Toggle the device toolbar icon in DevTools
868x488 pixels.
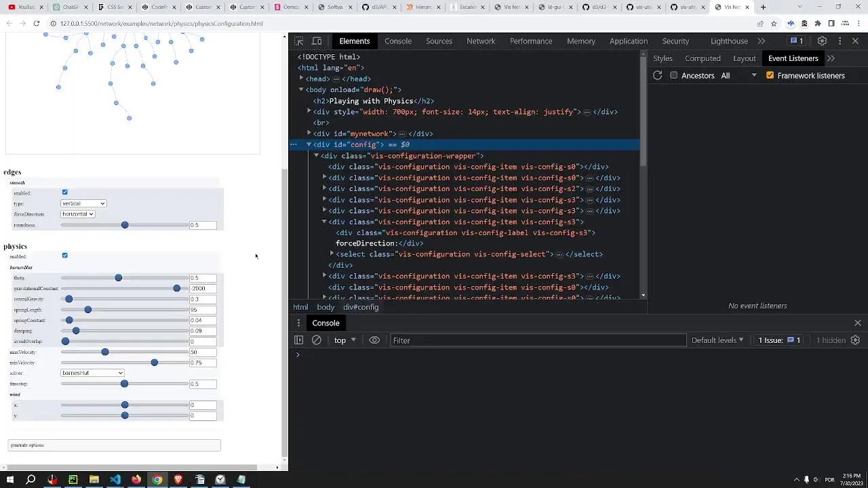(x=317, y=41)
